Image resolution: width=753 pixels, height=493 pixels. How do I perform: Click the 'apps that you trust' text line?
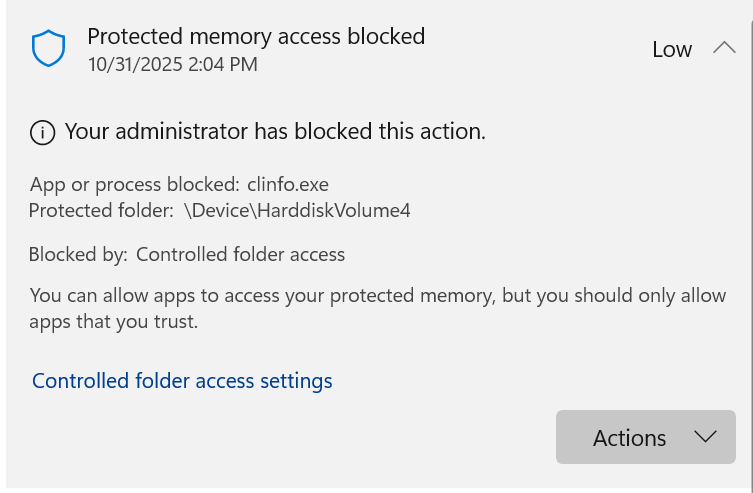(114, 321)
